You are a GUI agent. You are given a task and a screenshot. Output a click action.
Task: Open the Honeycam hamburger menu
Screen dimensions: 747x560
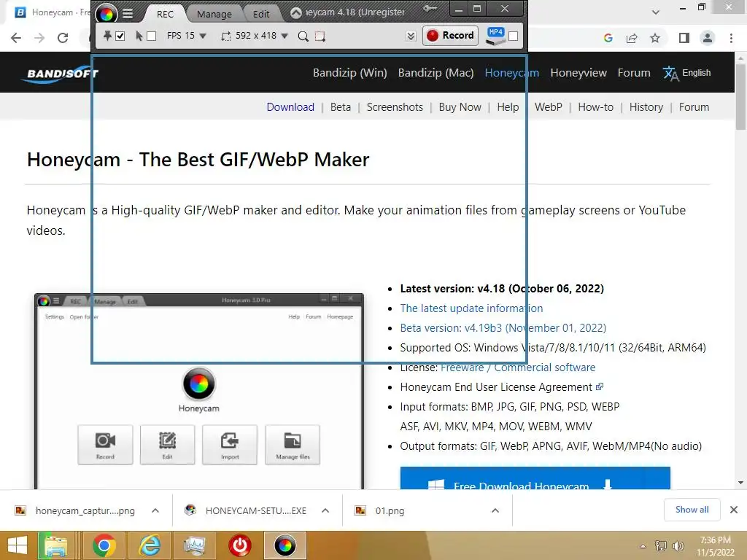[x=128, y=14]
